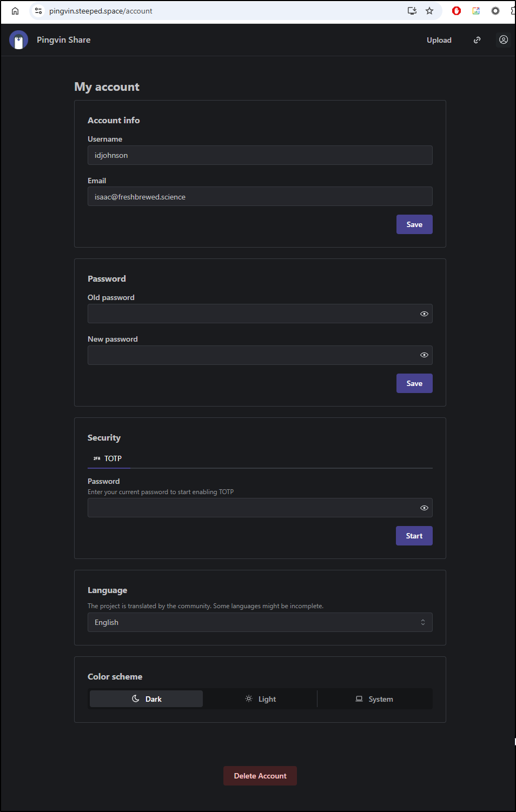Select the Dark color scheme option
Viewport: 516px width, 812px height.
click(146, 699)
